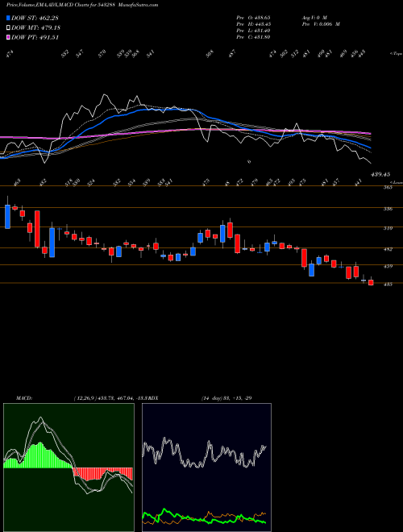Click the blue DOW ST legend swatch
The height and width of the screenshot is (532, 403).
coord(9,18)
